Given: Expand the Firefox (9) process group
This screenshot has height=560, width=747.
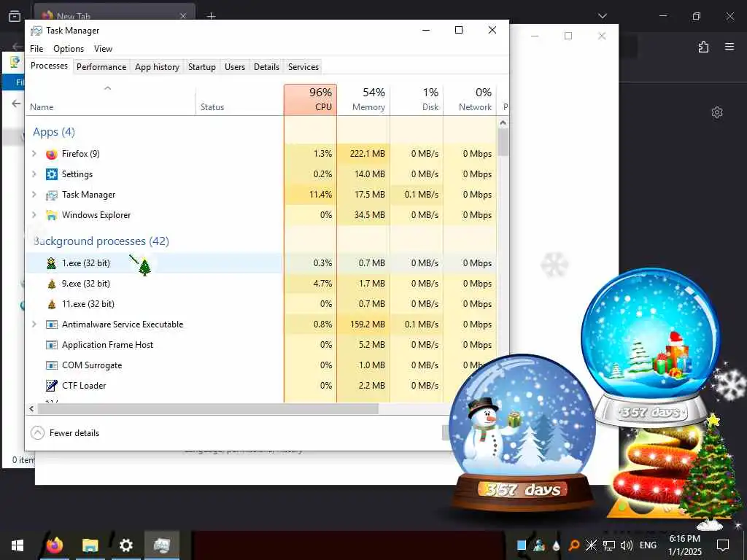Looking at the screenshot, I should coord(34,153).
